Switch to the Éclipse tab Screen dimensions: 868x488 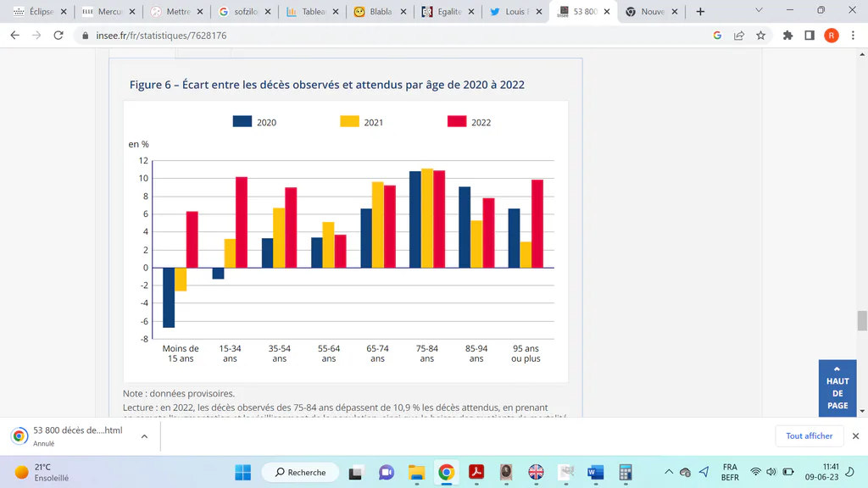40,12
